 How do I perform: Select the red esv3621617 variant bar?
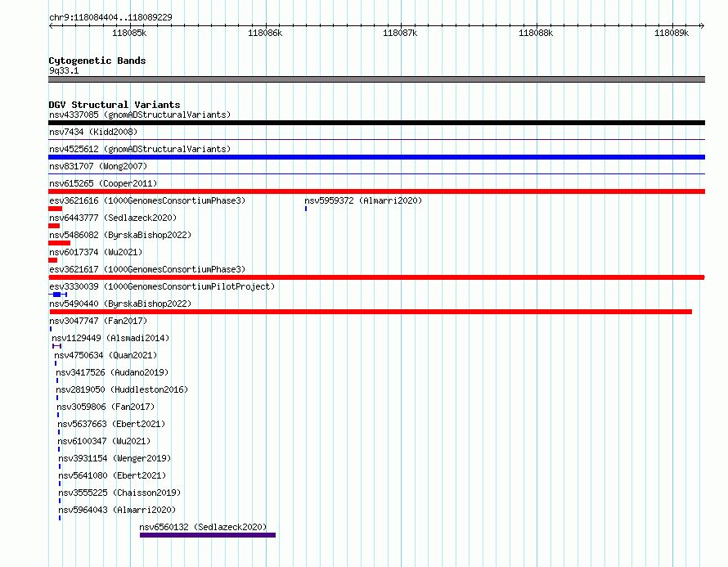coord(376,277)
